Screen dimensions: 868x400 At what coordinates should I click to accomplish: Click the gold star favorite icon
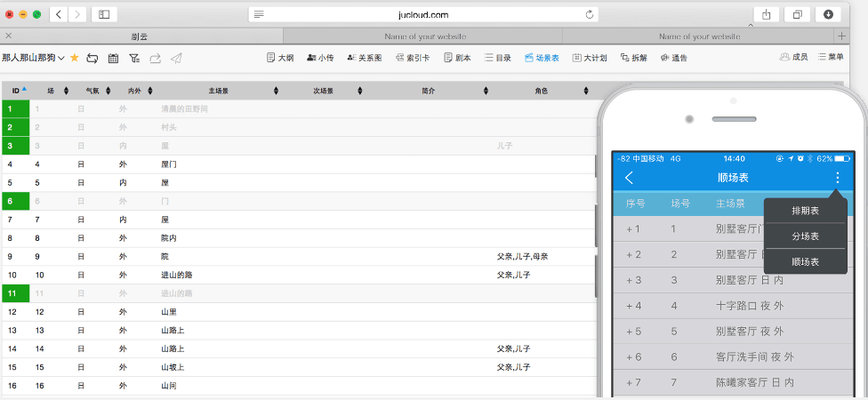click(x=75, y=58)
